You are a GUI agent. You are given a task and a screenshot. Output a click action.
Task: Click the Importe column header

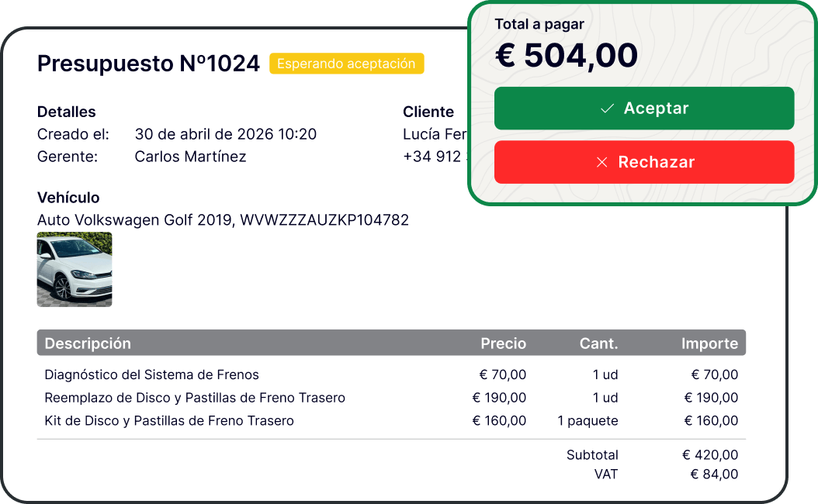pos(709,343)
